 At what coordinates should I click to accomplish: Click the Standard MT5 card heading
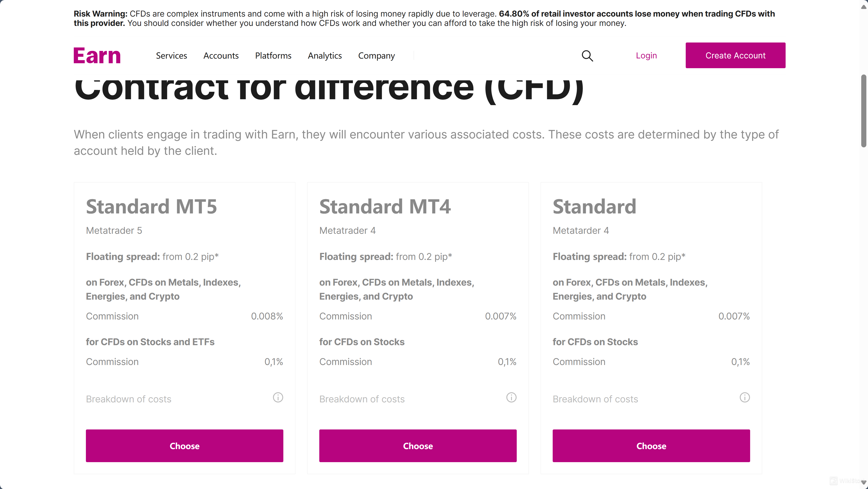point(151,206)
